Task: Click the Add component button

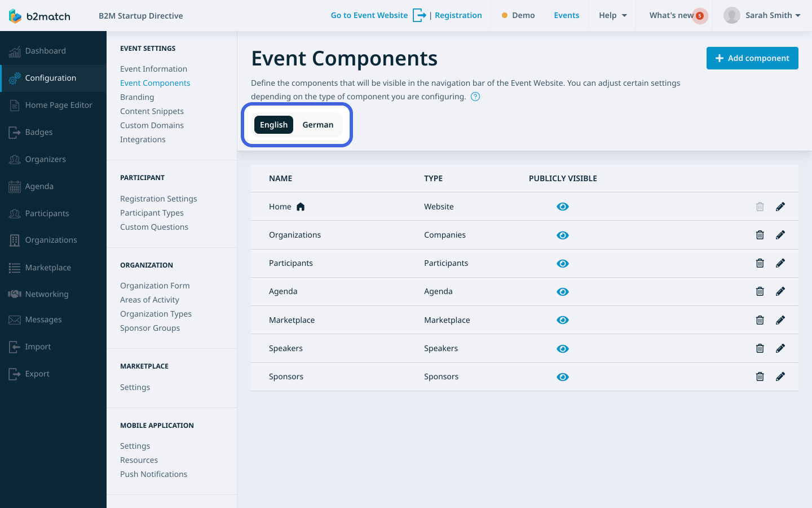Action: [752, 58]
